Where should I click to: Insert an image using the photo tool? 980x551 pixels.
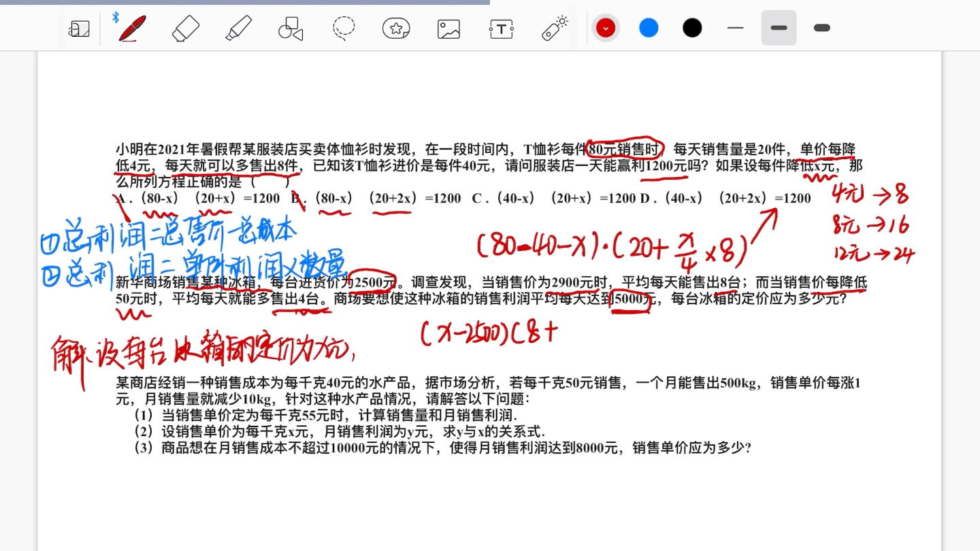(448, 28)
